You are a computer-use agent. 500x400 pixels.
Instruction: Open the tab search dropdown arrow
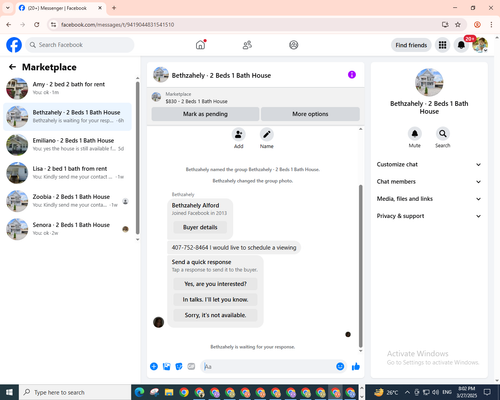pyautogui.click(x=8, y=8)
